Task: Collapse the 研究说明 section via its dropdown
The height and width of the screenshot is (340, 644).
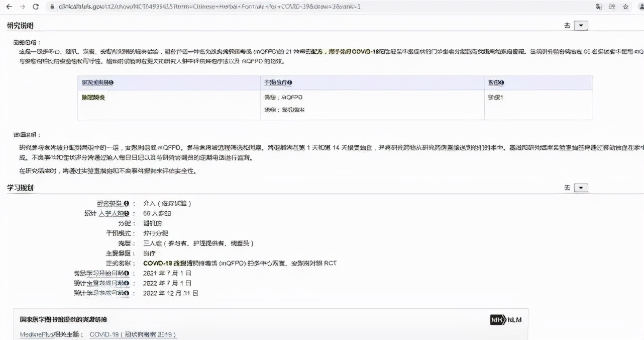Action: [x=580, y=25]
